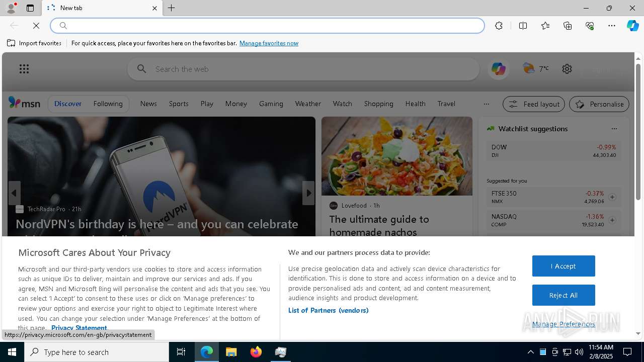Expand more navigation categories ellipsis
Image resolution: width=644 pixels, height=362 pixels.
pos(486,104)
